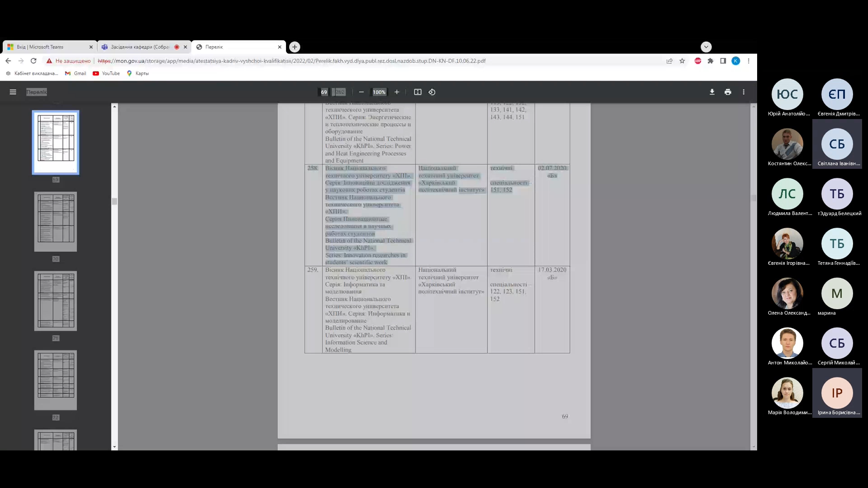Go back in browser history
Viewport: 868px width, 488px height.
click(8, 61)
